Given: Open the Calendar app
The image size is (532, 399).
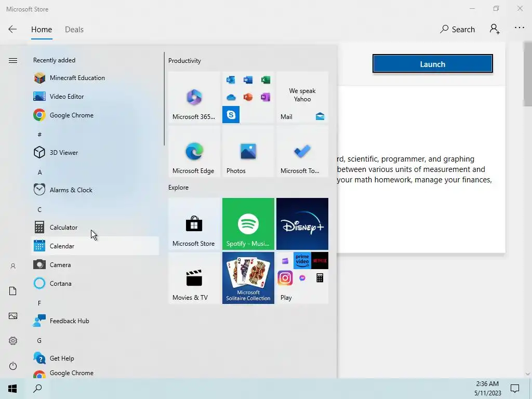Looking at the screenshot, I should point(95,246).
